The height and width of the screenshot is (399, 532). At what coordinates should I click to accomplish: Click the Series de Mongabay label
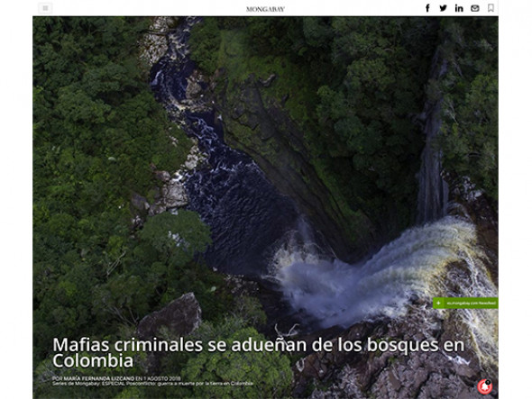click(77, 384)
